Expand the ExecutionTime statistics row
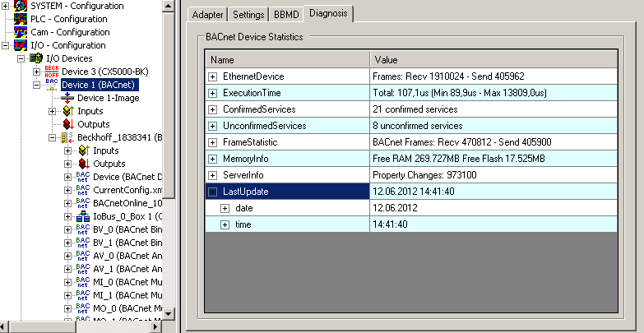This screenshot has width=644, height=333. pyautogui.click(x=212, y=93)
